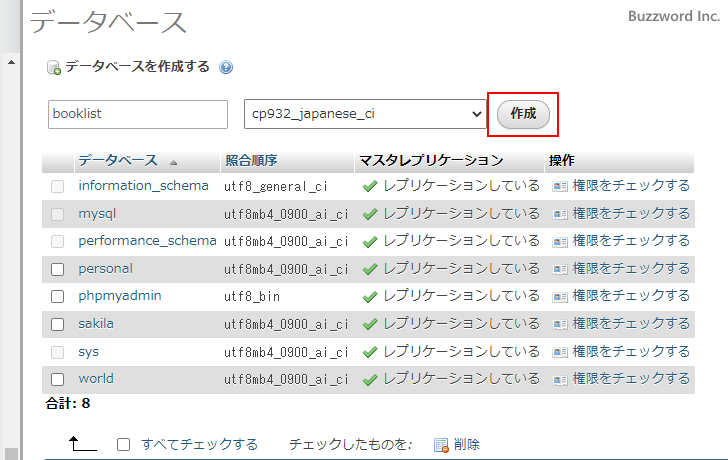
Task: Click the 合計: 8 total text
Action: pos(68,403)
